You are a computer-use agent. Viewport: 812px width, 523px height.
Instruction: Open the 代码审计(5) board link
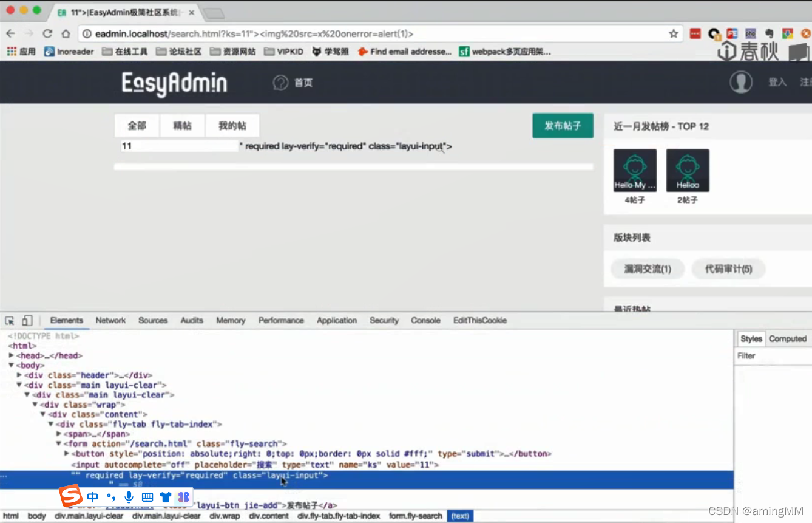[728, 269]
